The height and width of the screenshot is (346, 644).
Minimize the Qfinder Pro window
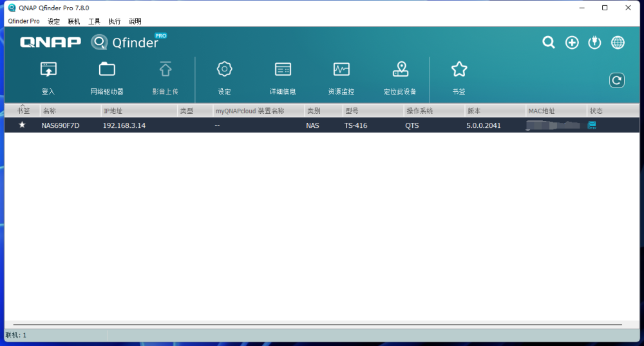[x=582, y=8]
